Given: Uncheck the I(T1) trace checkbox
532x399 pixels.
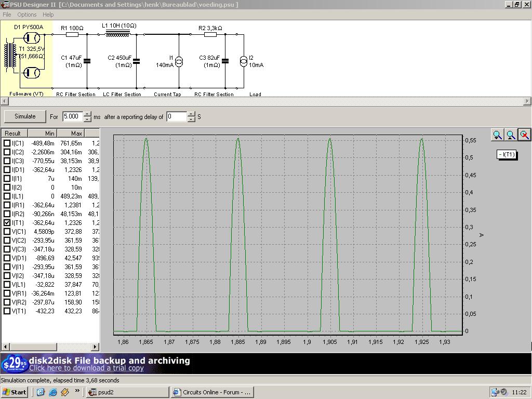Looking at the screenshot, I should [x=7, y=223].
